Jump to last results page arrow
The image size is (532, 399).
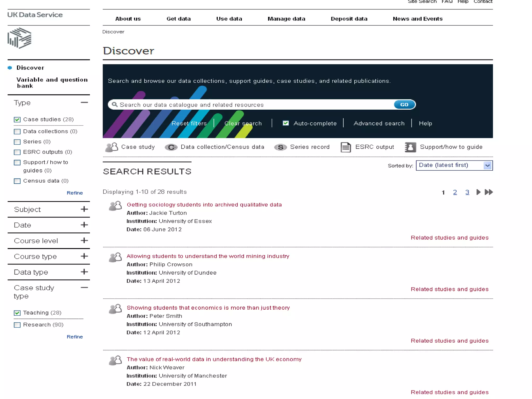point(489,192)
